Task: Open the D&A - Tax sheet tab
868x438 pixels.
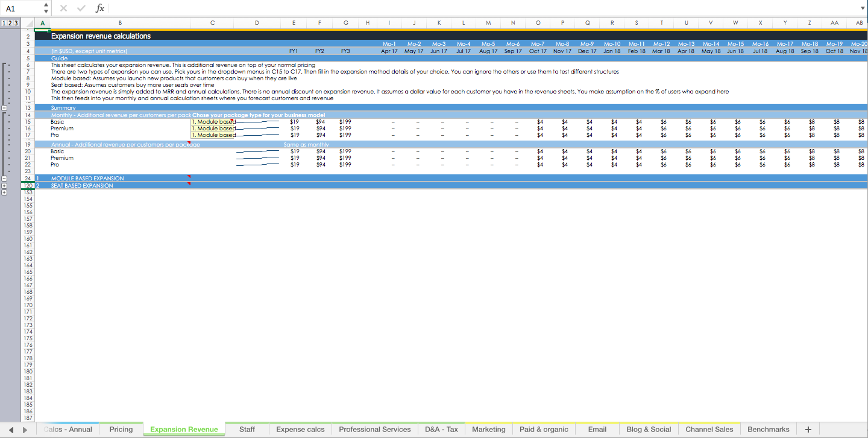Action: coord(441,430)
